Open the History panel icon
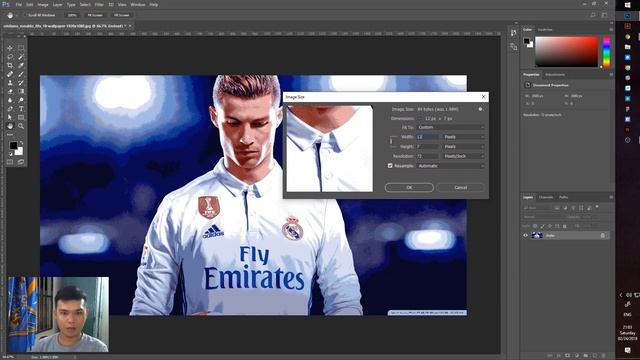 [x=513, y=33]
